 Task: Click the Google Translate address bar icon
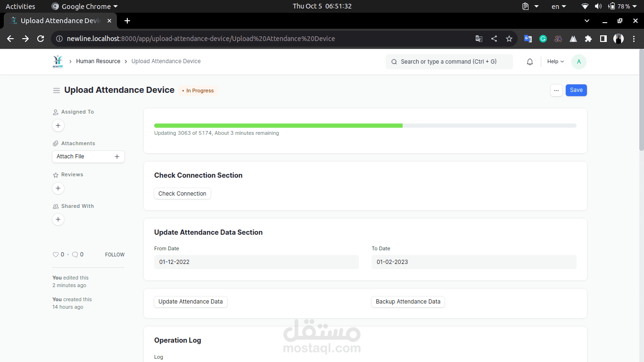(479, 39)
